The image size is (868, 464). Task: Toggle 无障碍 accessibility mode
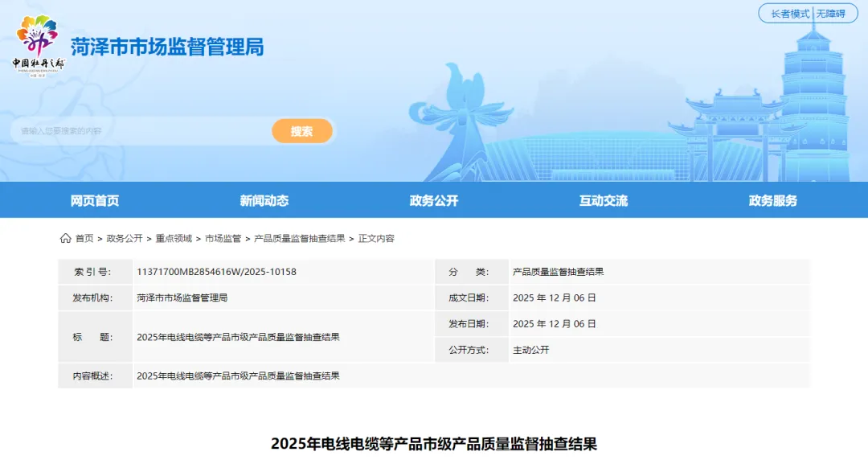pyautogui.click(x=831, y=14)
